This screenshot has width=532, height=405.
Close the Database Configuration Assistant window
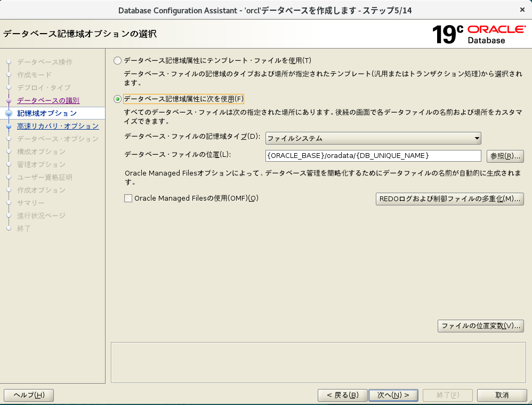[x=521, y=10]
